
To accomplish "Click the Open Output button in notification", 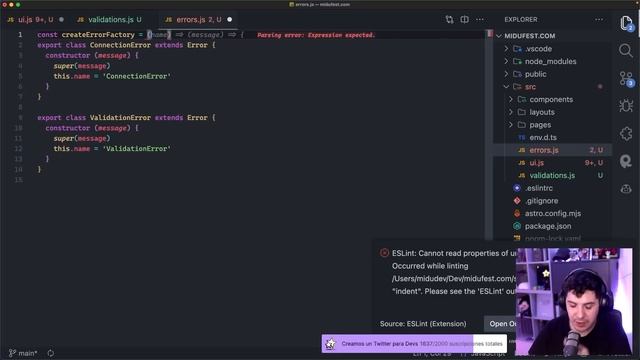I will [x=500, y=324].
